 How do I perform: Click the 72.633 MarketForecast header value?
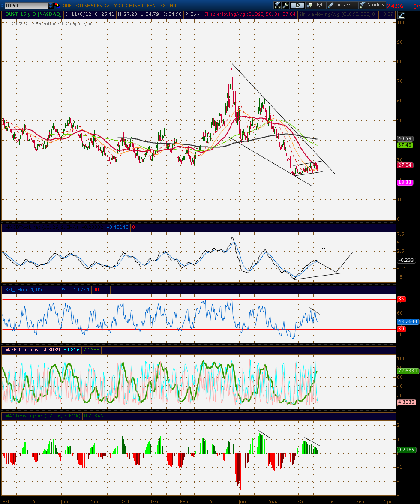pos(91,350)
